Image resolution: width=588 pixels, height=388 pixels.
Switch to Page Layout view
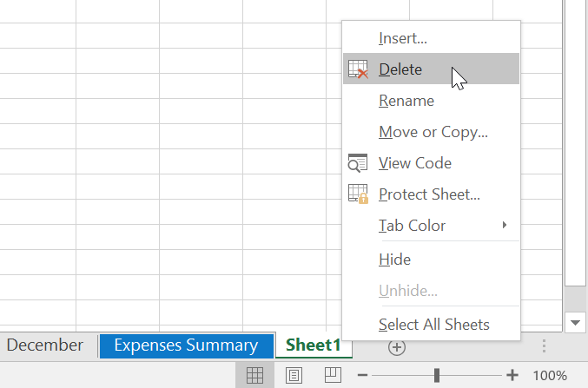(294, 375)
